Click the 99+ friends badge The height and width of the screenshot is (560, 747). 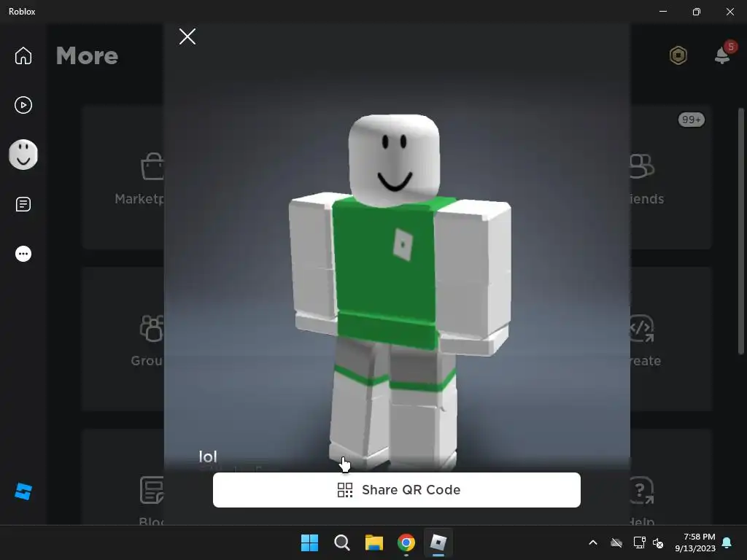[x=692, y=120]
